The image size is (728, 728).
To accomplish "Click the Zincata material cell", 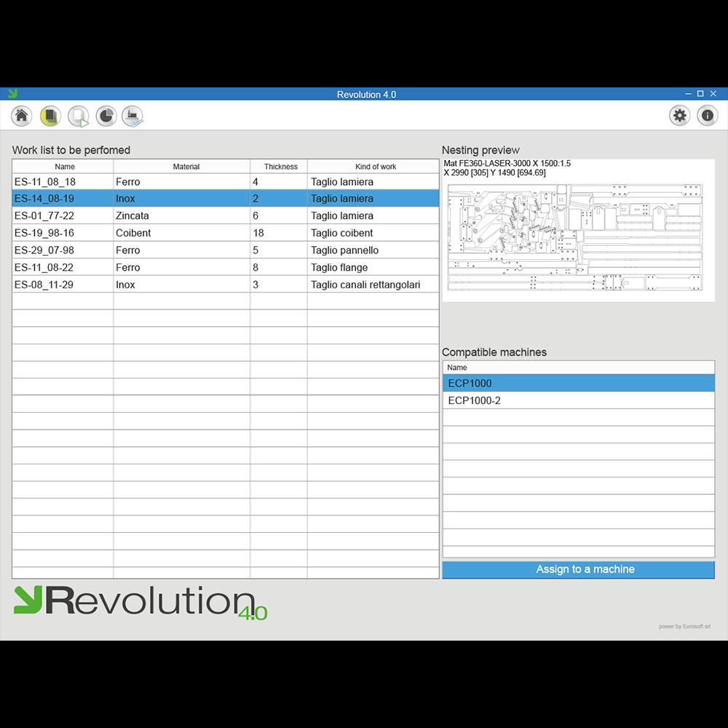I will click(181, 215).
